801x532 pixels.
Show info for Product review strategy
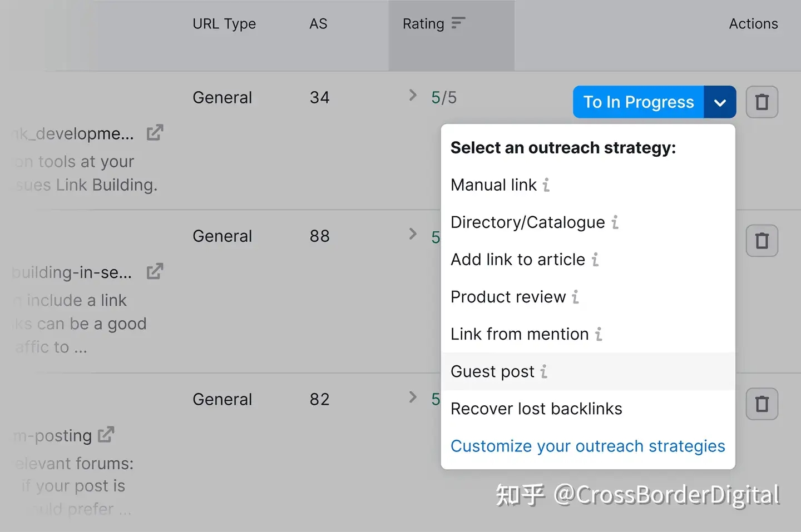coord(575,297)
